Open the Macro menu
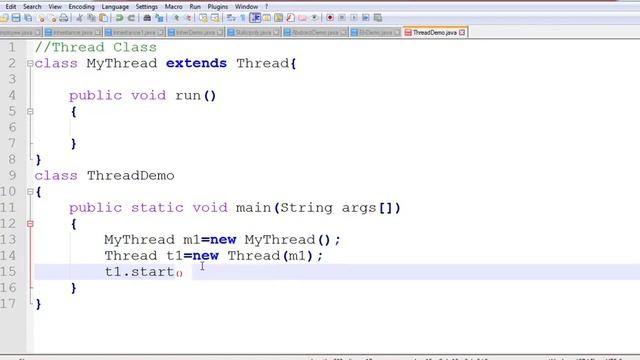The height and width of the screenshot is (360, 640). 173,7
